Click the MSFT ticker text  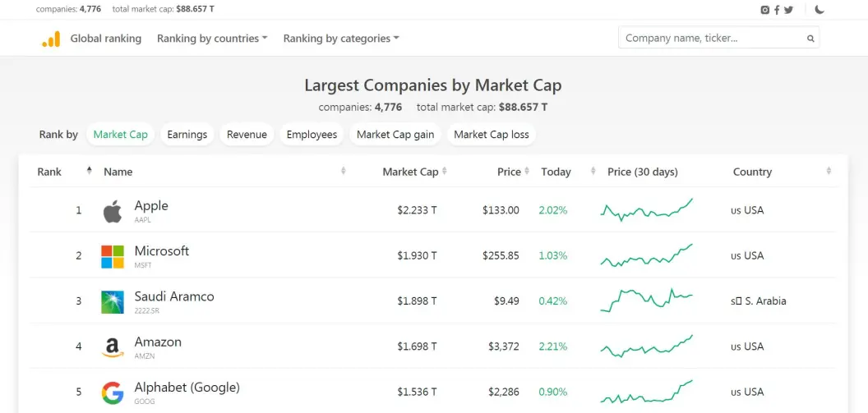pos(143,265)
